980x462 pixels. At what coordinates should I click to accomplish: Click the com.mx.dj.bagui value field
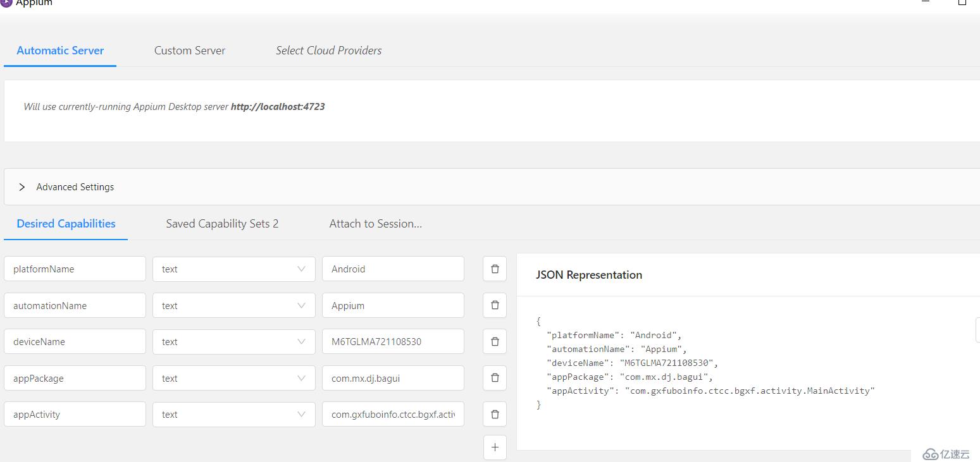point(393,378)
